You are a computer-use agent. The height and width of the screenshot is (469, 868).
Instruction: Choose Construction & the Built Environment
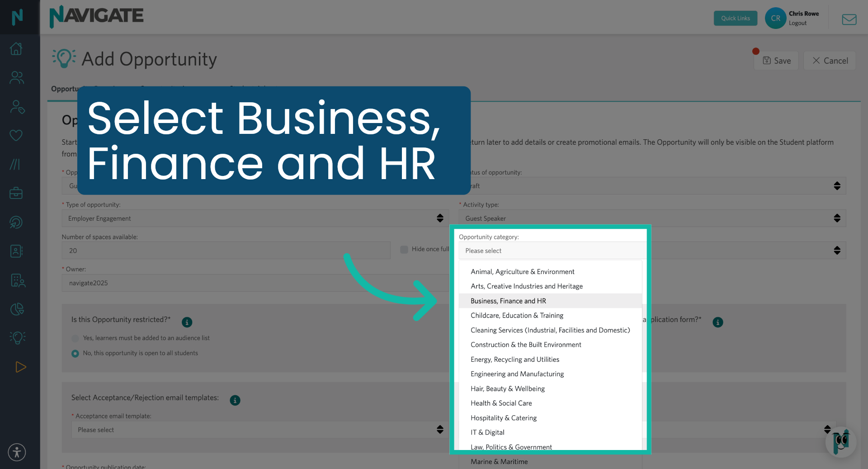[x=550, y=345]
